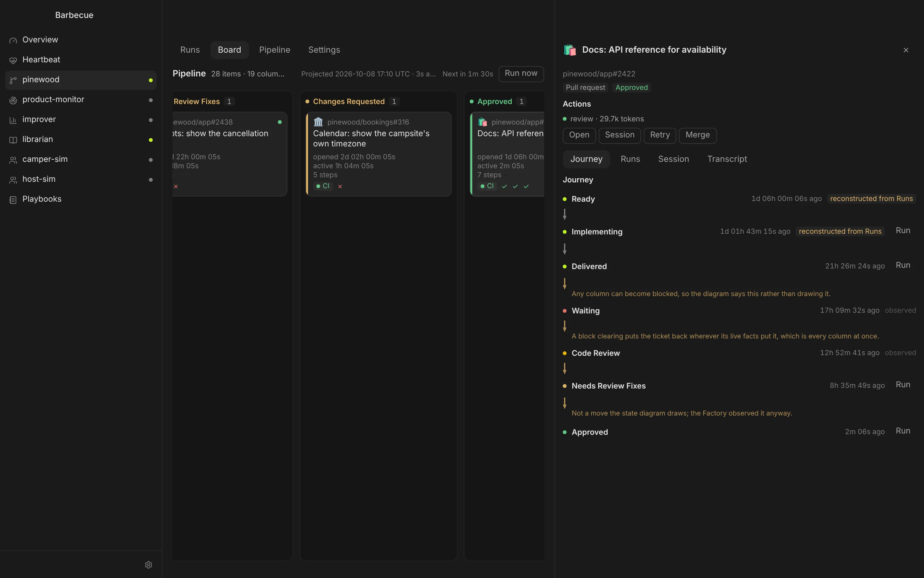Viewport: 924px width, 578px height.
Task: Click the Merge button
Action: click(x=697, y=135)
